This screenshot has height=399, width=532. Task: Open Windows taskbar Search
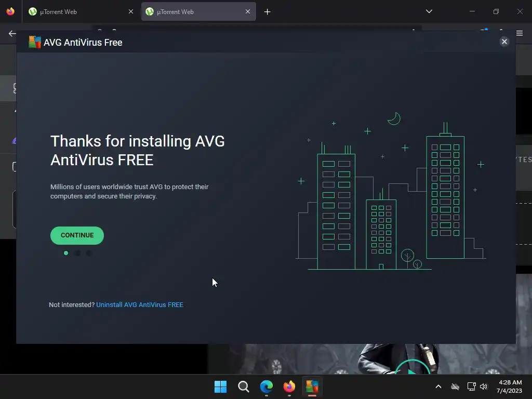tap(243, 387)
